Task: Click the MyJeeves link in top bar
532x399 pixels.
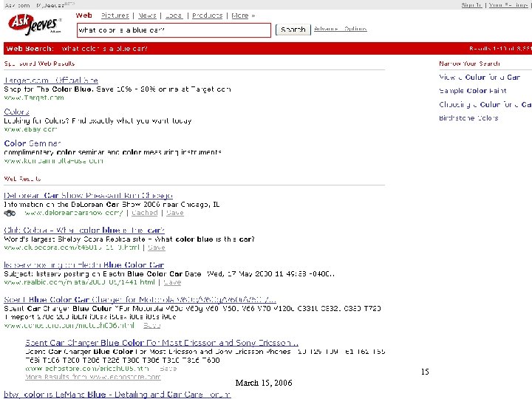Action: click(55, 5)
